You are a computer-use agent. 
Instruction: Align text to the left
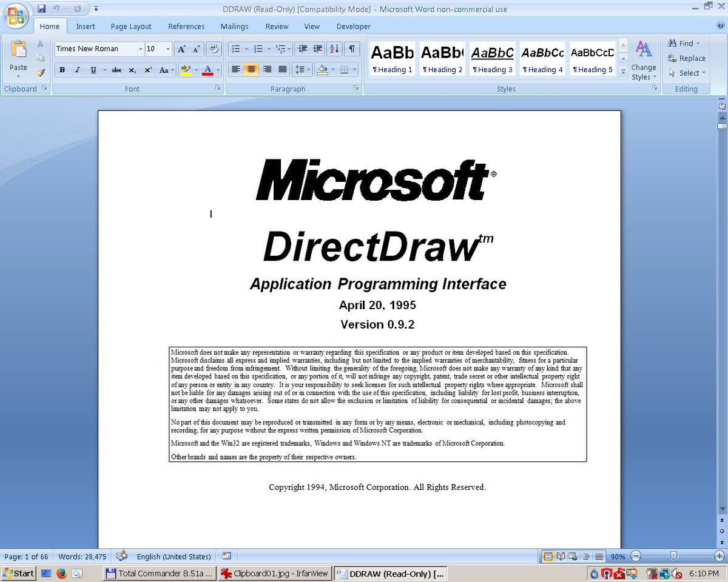tap(236, 70)
